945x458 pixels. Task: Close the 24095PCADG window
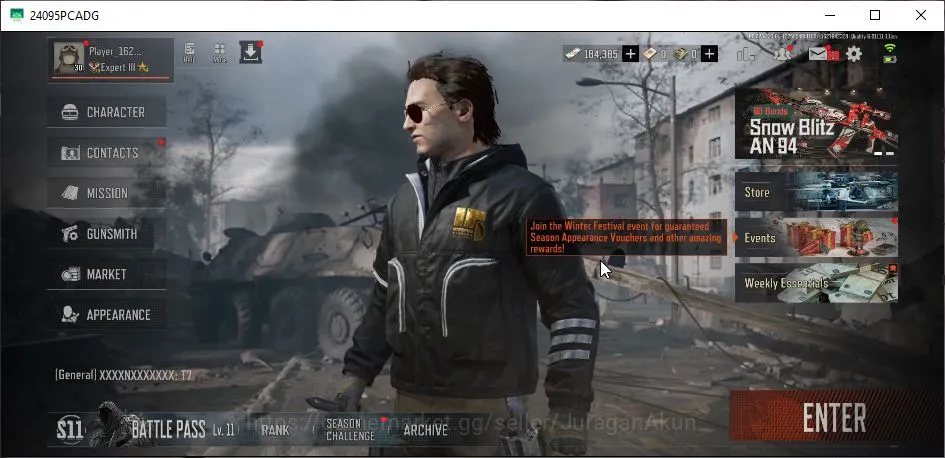[x=921, y=15]
